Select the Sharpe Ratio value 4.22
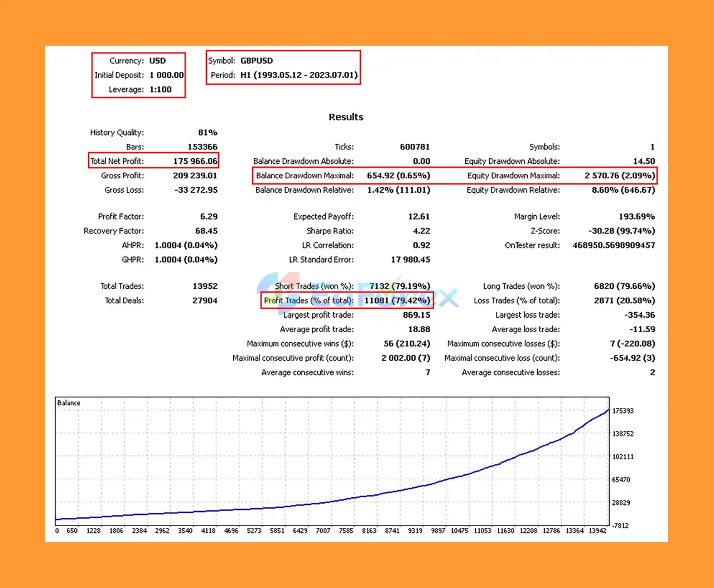714x588 pixels. 422,231
